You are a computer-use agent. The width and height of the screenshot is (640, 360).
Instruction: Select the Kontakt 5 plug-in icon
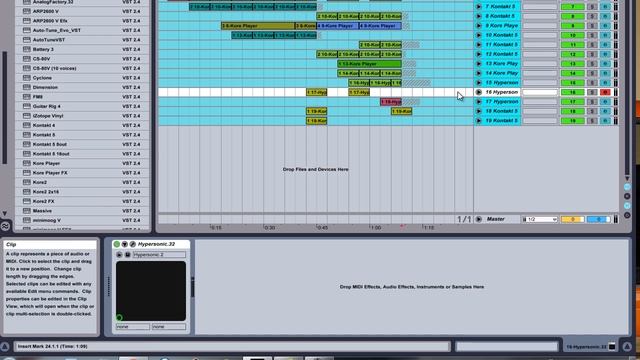27,135
